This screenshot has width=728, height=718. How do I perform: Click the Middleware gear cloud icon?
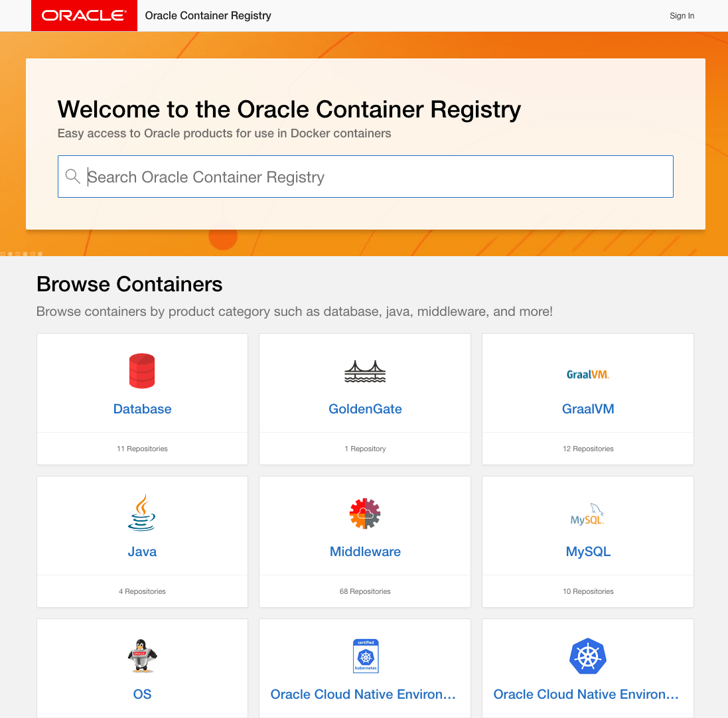[x=365, y=514]
